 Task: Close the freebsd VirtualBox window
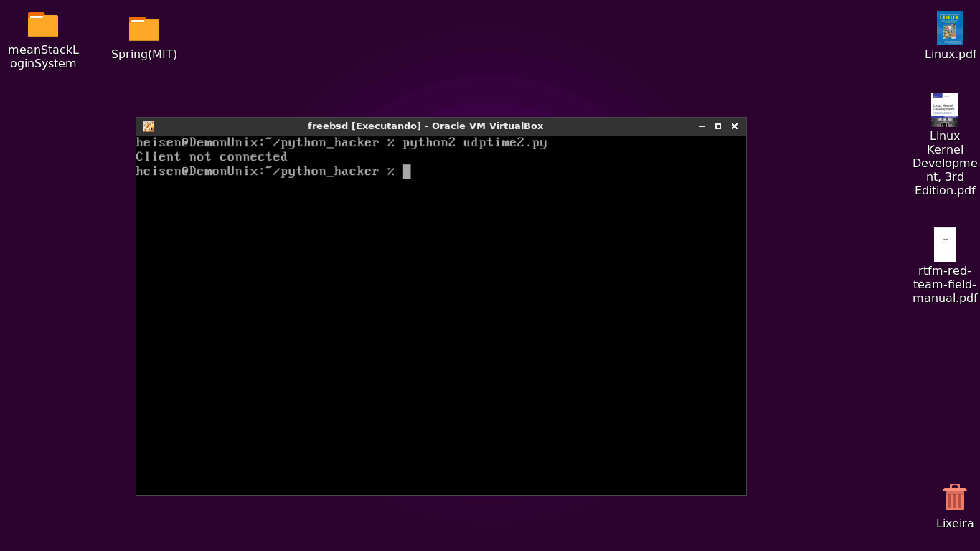(x=735, y=126)
